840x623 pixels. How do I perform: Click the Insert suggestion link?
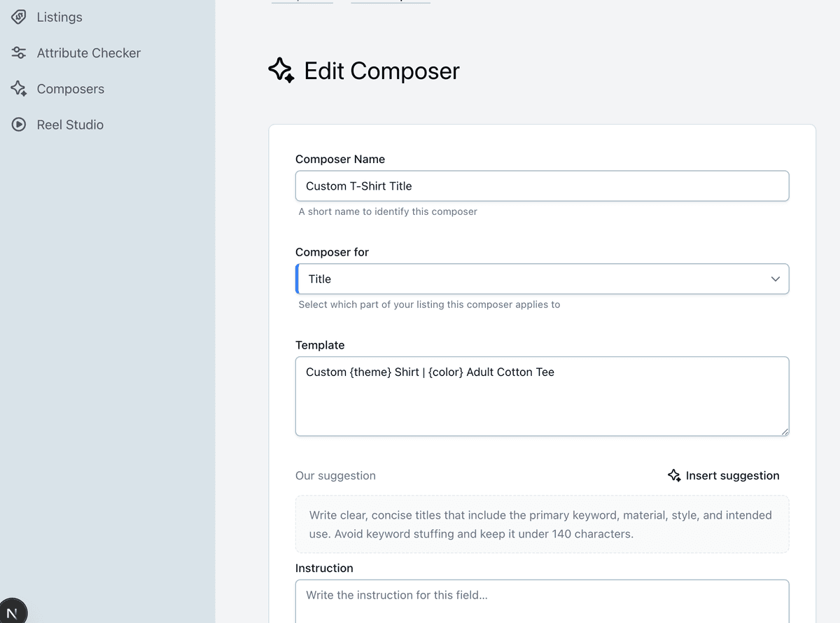732,475
